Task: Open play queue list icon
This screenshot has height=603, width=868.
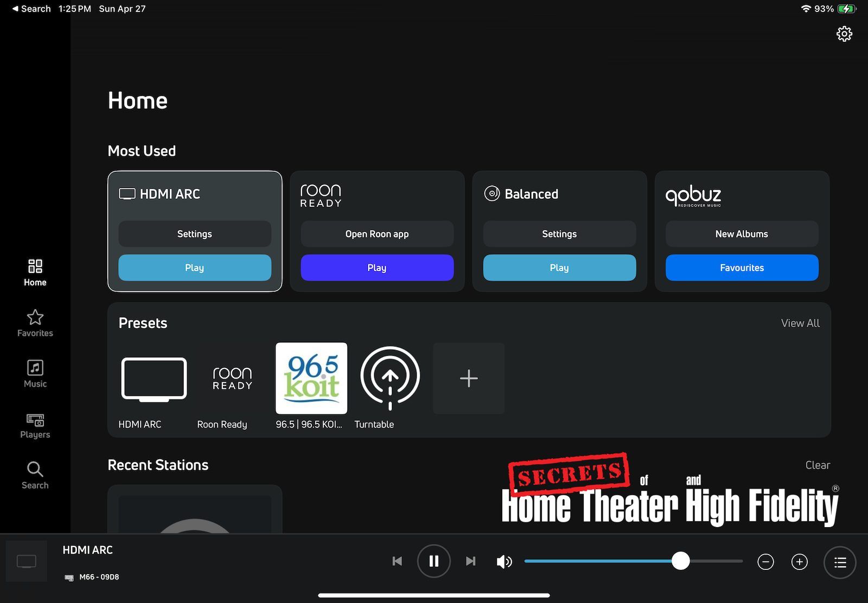Action: (x=840, y=562)
